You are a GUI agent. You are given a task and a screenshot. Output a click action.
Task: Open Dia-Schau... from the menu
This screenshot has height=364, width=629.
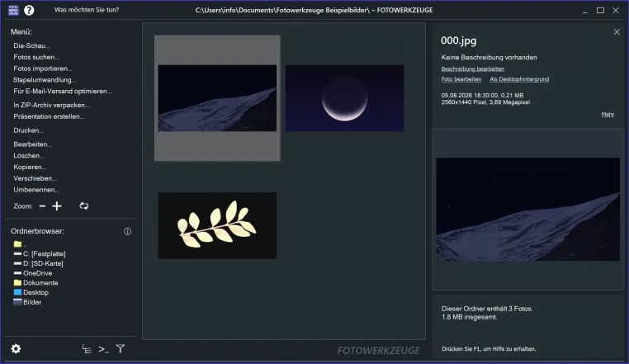[x=31, y=45]
